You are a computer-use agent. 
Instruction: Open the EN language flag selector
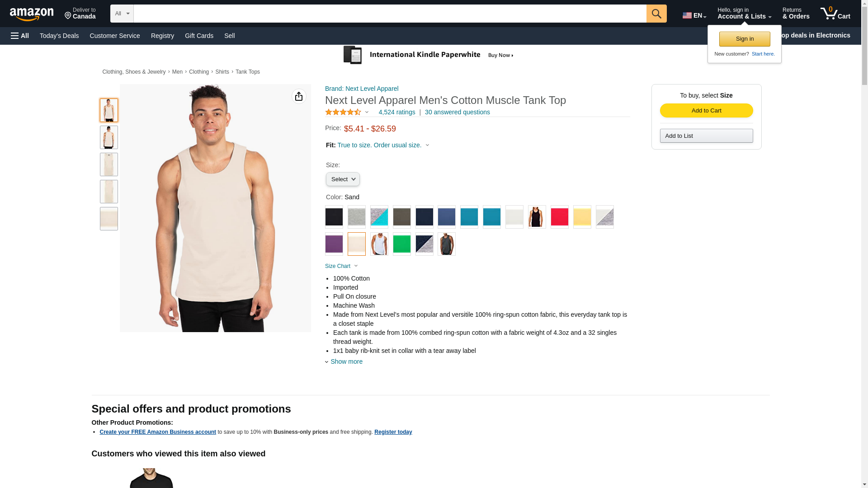pos(694,15)
